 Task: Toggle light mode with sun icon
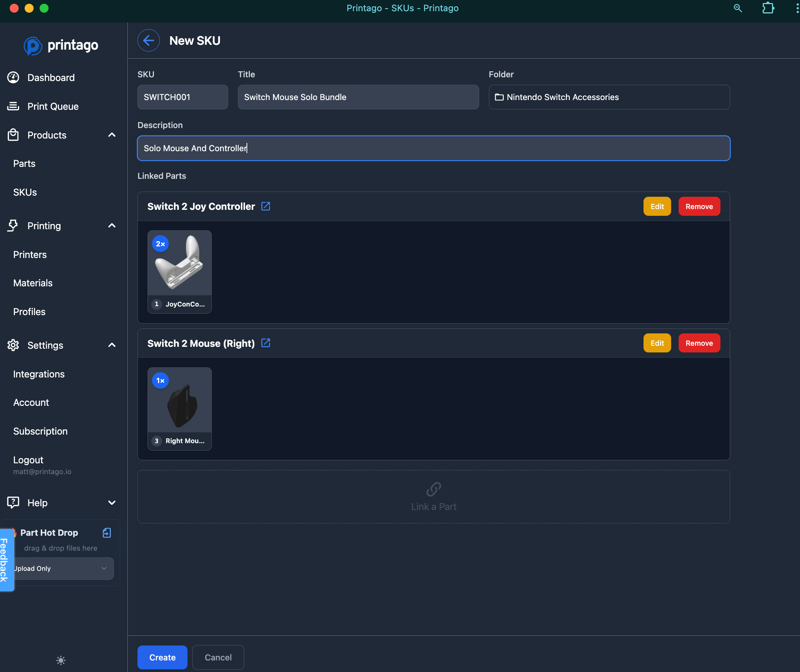pyautogui.click(x=61, y=660)
